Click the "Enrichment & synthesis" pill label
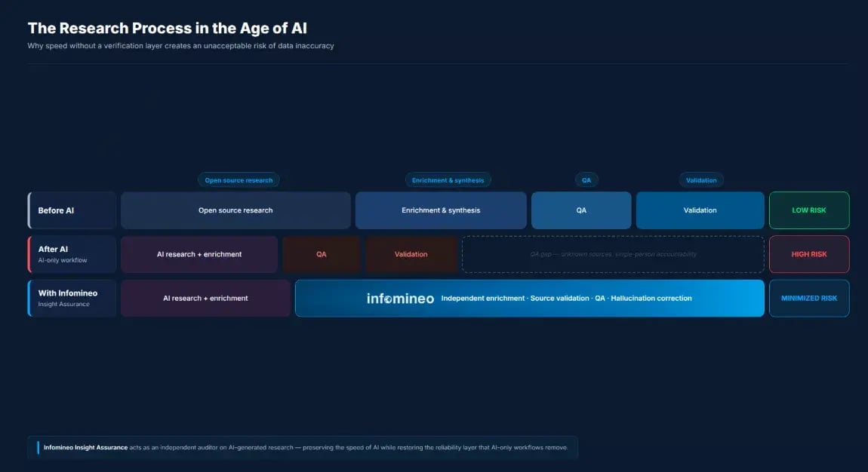Screen dimensions: 868x472 pos(448,180)
